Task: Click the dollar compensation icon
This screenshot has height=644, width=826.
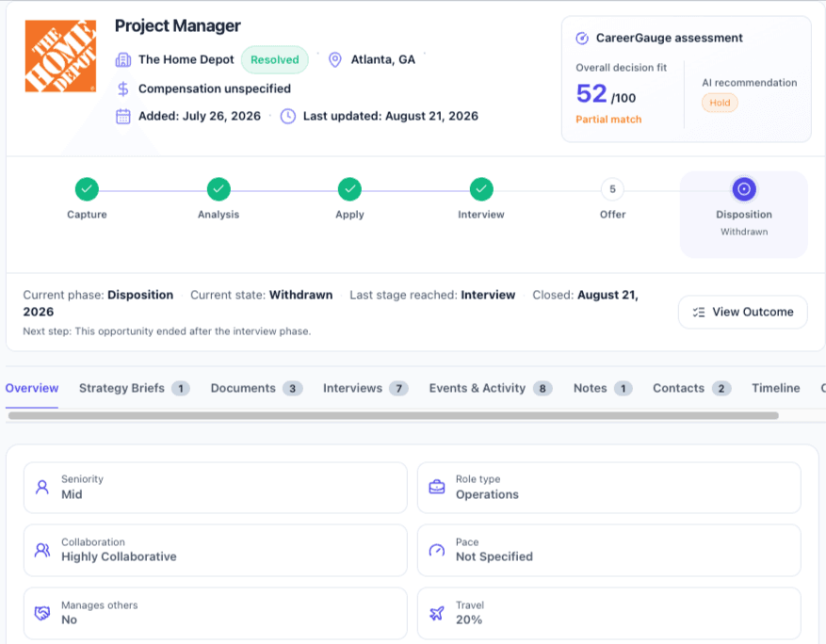Action: pyautogui.click(x=122, y=89)
